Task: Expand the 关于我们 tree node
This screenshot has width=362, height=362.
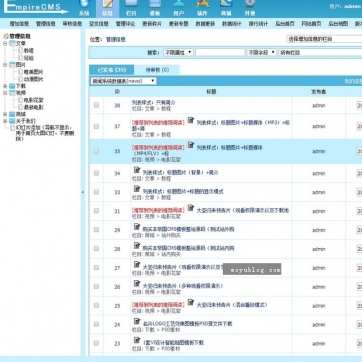Action: (5, 121)
